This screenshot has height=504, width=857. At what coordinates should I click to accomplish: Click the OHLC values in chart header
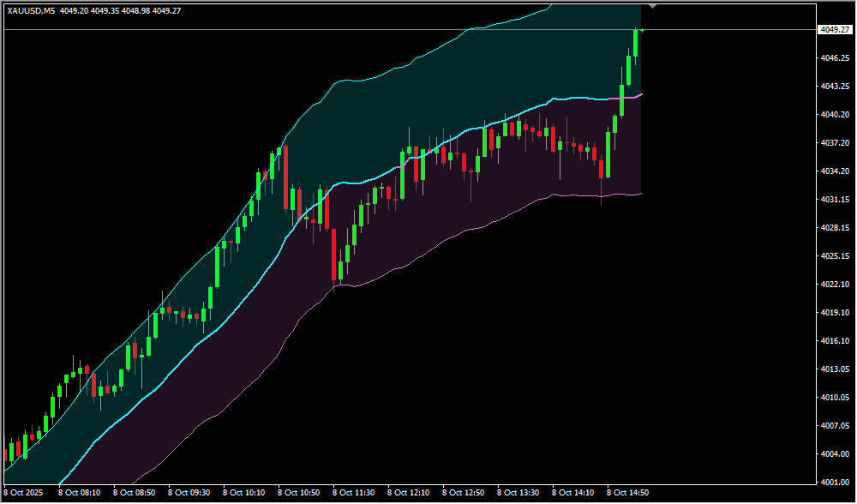(x=133, y=10)
